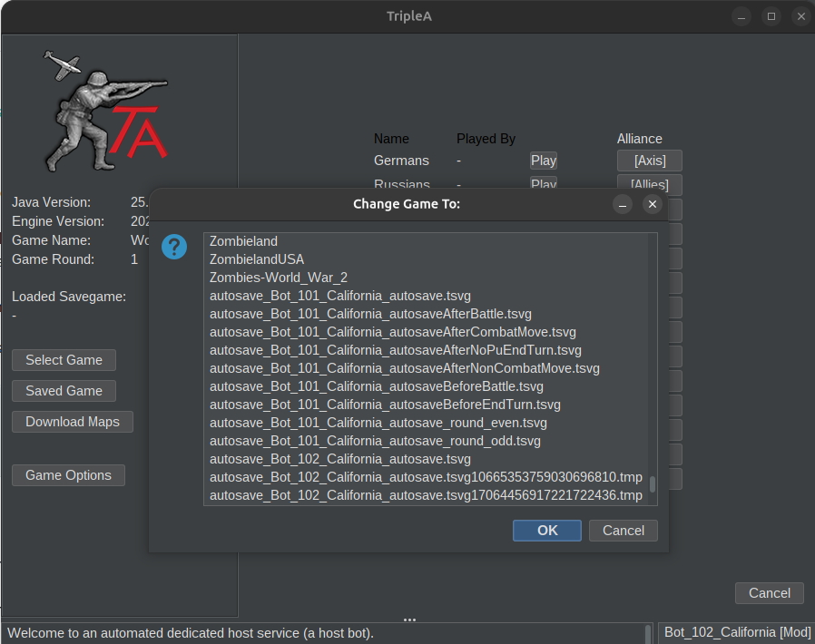The height and width of the screenshot is (644, 815).
Task: Close the Change Game To dialog
Action: (x=653, y=205)
